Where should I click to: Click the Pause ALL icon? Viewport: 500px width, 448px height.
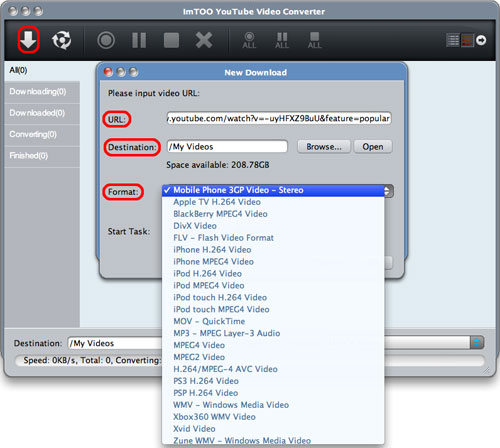(x=282, y=40)
